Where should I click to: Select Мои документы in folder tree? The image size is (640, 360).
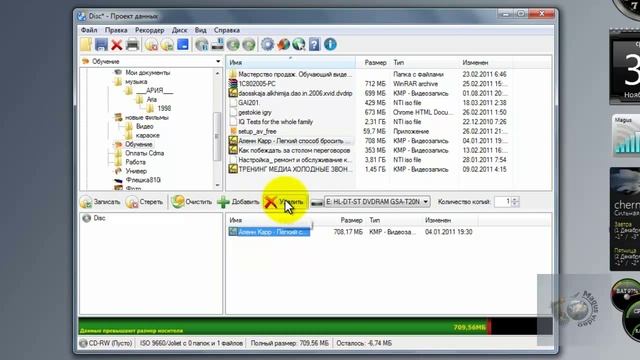pyautogui.click(x=147, y=73)
